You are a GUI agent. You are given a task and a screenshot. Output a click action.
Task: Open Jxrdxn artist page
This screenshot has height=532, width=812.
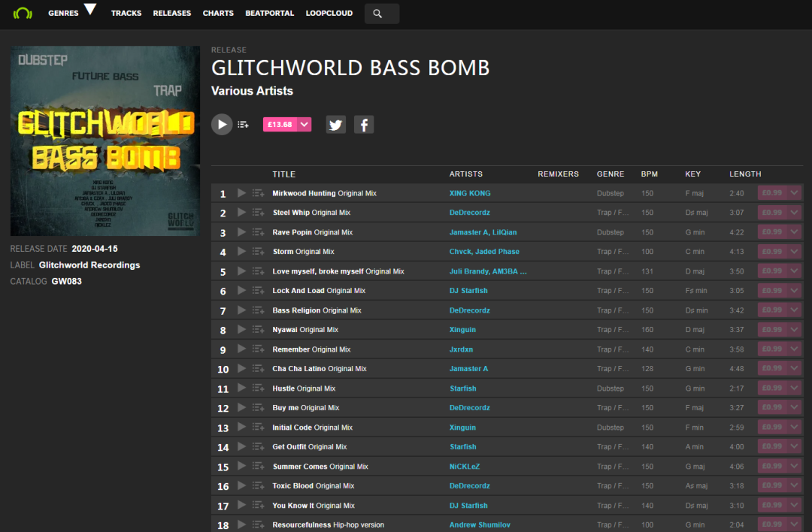pyautogui.click(x=461, y=349)
